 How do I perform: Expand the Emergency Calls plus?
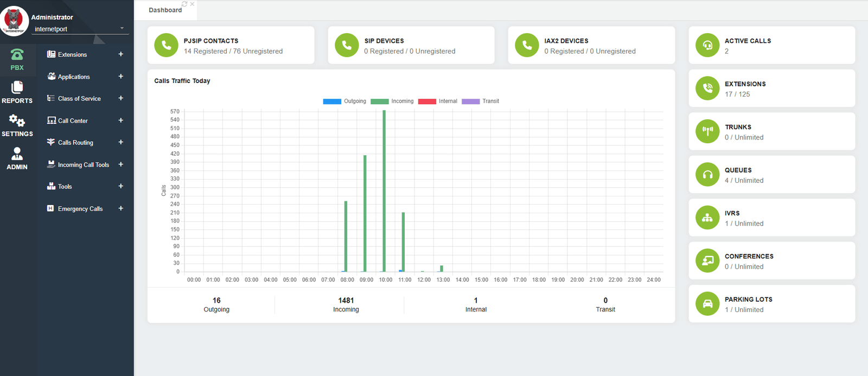tap(121, 208)
